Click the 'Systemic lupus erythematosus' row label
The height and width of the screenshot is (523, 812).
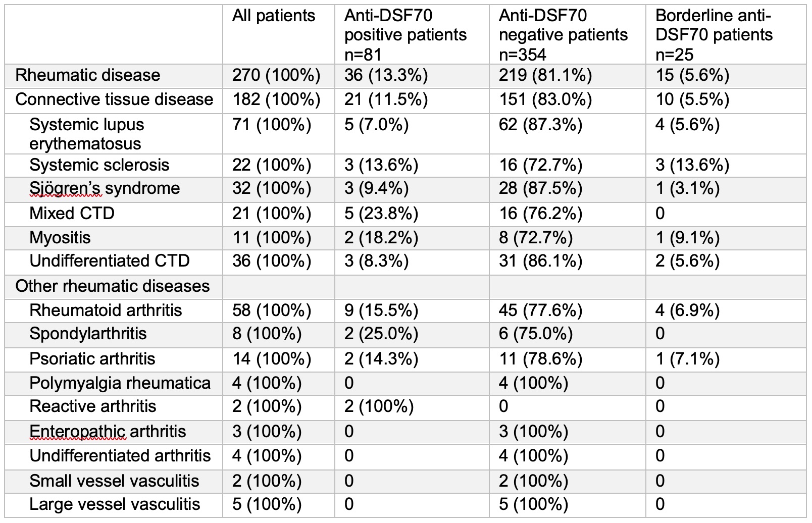(x=86, y=134)
